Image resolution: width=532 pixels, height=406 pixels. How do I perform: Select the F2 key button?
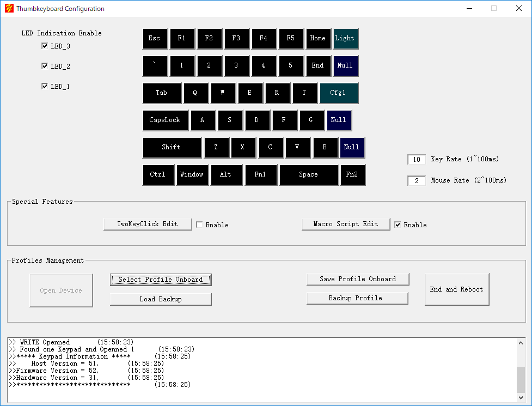pos(209,38)
